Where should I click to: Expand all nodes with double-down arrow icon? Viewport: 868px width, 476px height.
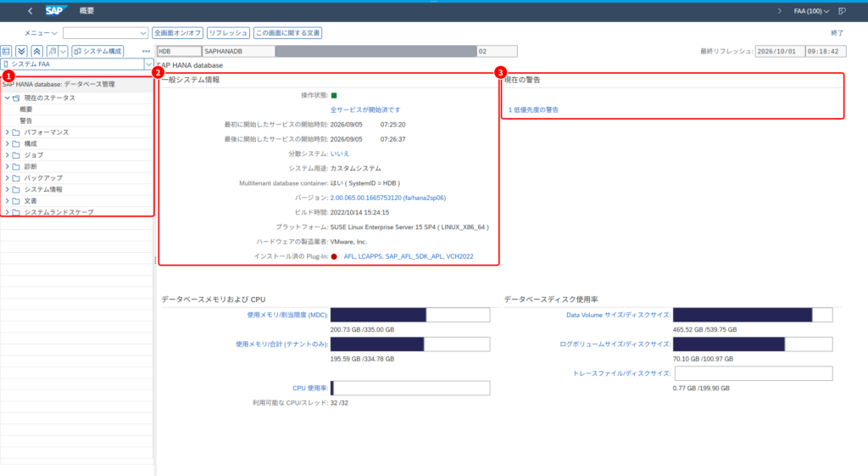(x=21, y=51)
